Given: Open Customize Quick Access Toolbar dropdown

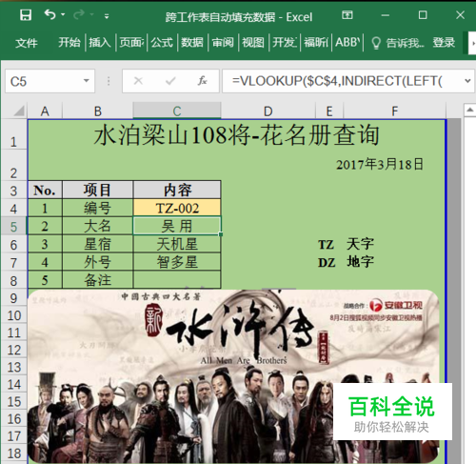Looking at the screenshot, I should [x=107, y=16].
